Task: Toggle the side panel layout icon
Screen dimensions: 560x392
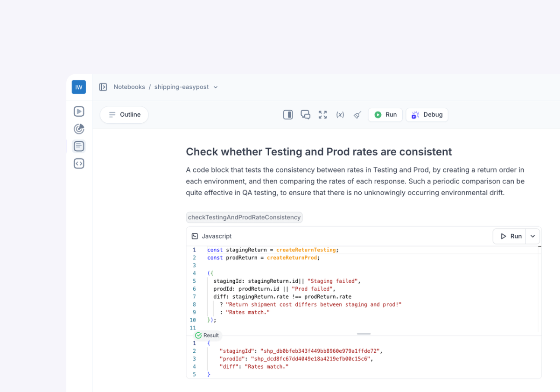Action: coord(288,115)
